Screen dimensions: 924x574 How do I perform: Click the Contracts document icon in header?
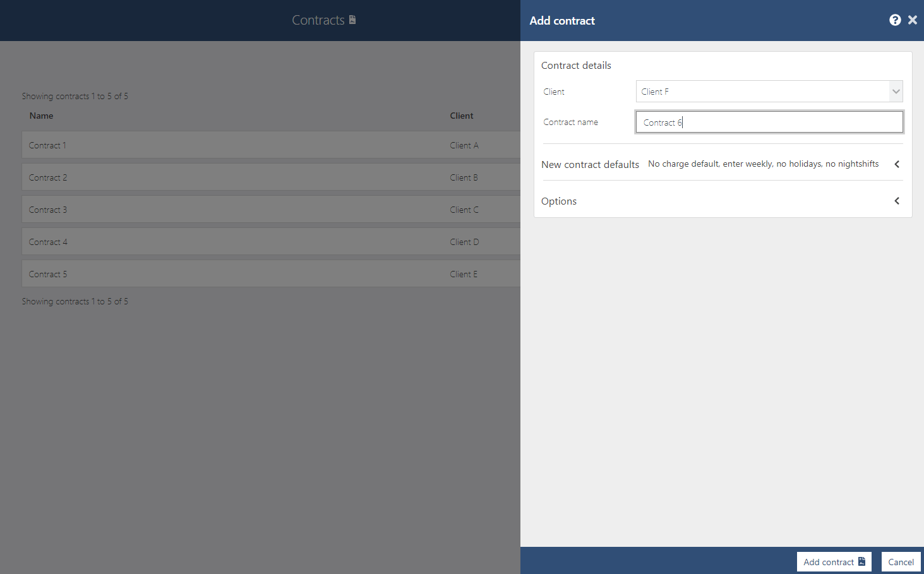352,20
